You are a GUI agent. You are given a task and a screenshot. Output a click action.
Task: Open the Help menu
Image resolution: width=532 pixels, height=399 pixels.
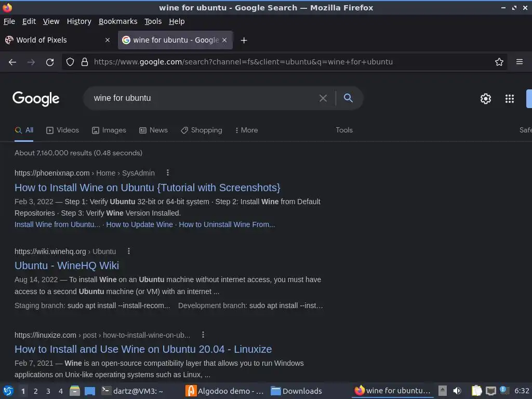(177, 21)
